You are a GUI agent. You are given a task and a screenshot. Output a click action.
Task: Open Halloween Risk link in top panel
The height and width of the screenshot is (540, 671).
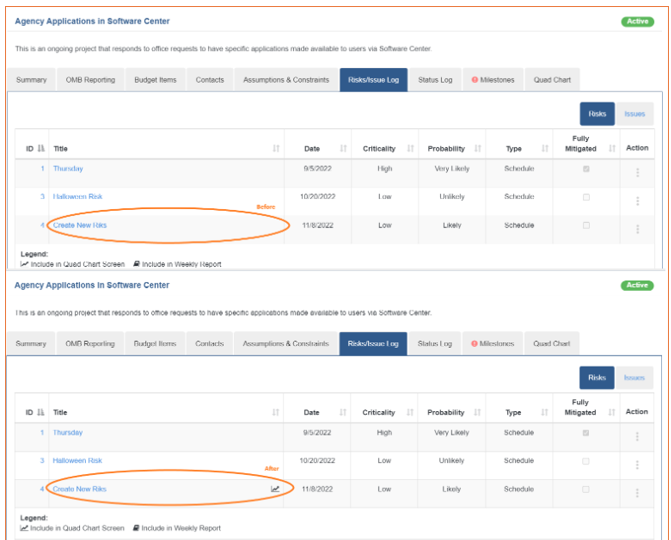pyautogui.click(x=77, y=197)
